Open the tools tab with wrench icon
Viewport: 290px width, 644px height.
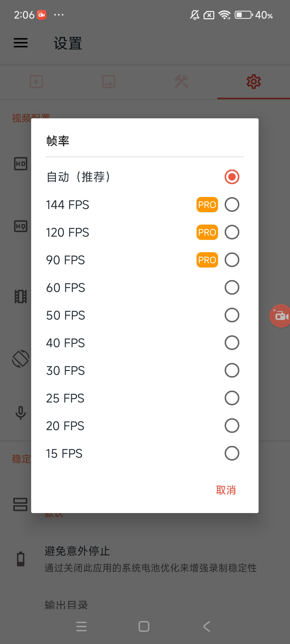[x=181, y=82]
